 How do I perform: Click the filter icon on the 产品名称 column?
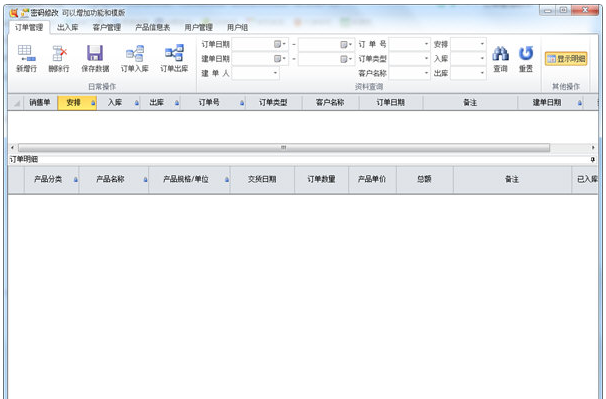click(x=146, y=180)
